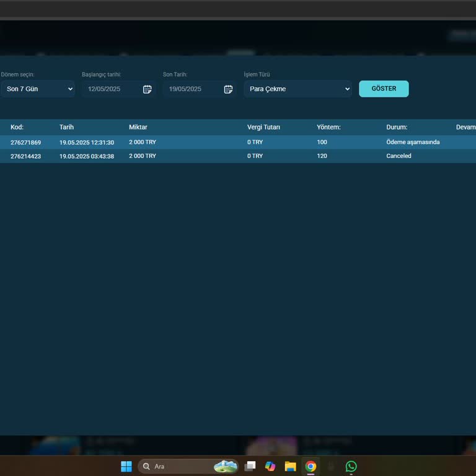Click the Vergi Tutarı column header

point(263,127)
